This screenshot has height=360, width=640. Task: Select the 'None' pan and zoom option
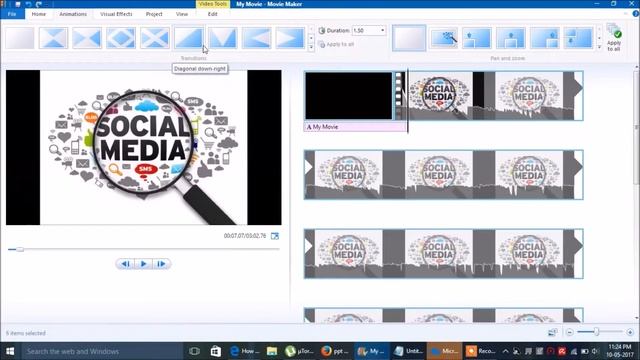409,38
